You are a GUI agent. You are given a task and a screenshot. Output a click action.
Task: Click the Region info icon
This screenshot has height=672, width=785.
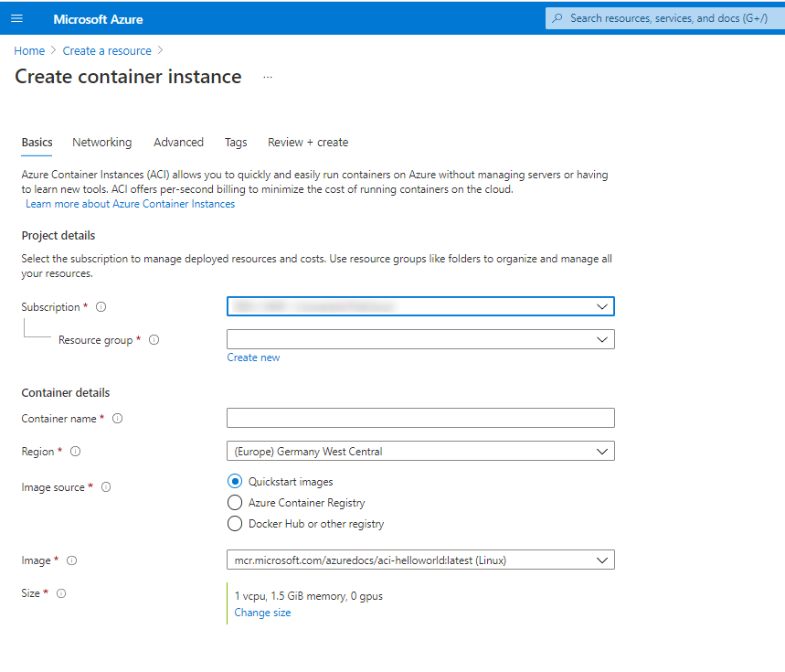(x=75, y=452)
